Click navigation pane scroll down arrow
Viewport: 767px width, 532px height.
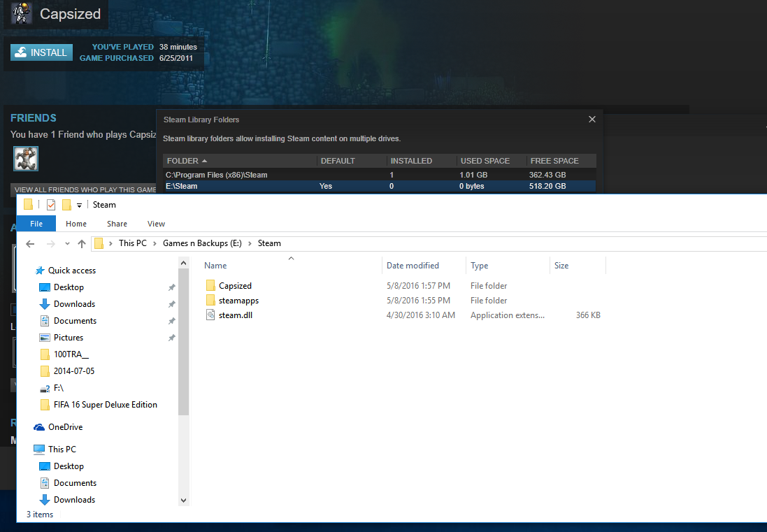pyautogui.click(x=183, y=501)
